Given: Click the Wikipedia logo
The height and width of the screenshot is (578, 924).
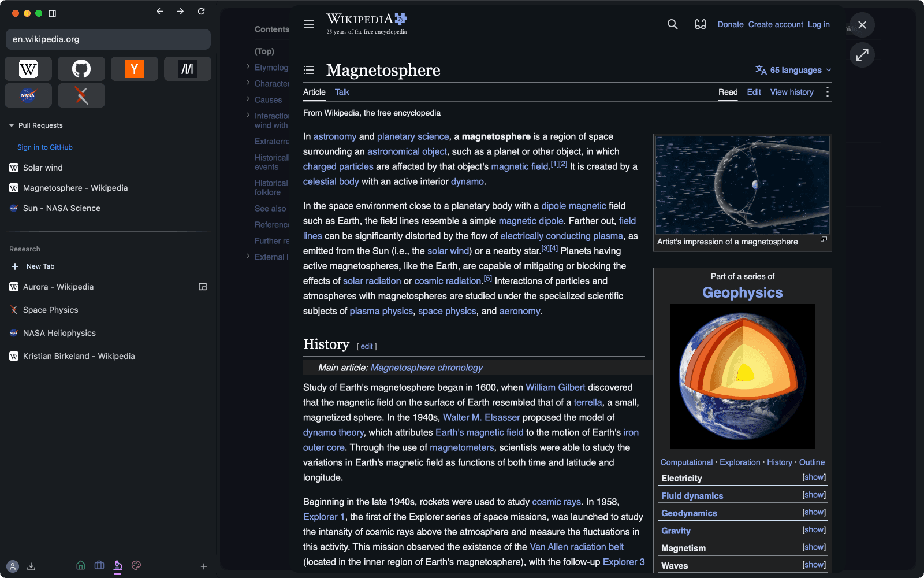Looking at the screenshot, I should (367, 24).
